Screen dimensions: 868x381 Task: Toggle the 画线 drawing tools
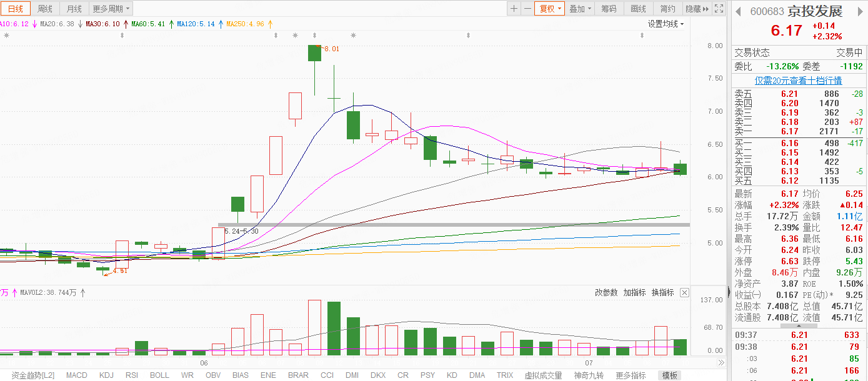click(x=638, y=9)
